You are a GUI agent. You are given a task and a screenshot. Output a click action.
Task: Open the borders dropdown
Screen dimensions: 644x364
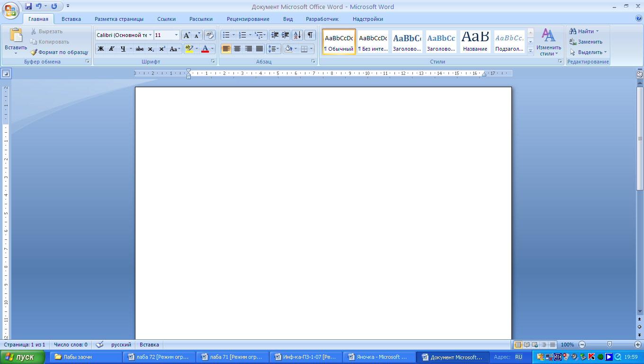(x=311, y=48)
